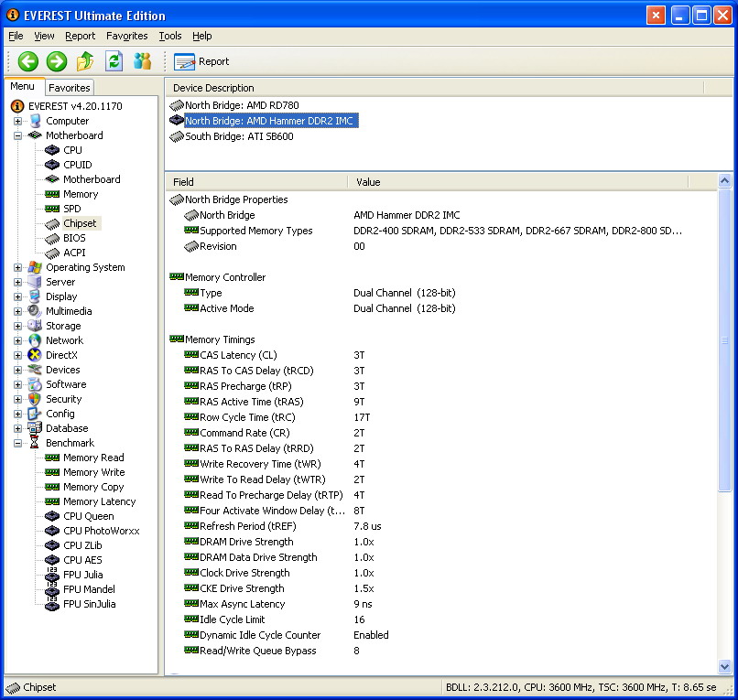Click the details scrollbar up arrow
Image resolution: width=738 pixels, height=700 pixels.
(x=725, y=180)
